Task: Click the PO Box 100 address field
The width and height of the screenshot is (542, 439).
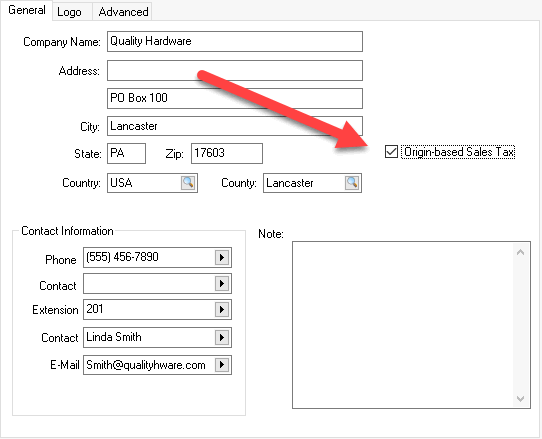Action: pos(235,98)
